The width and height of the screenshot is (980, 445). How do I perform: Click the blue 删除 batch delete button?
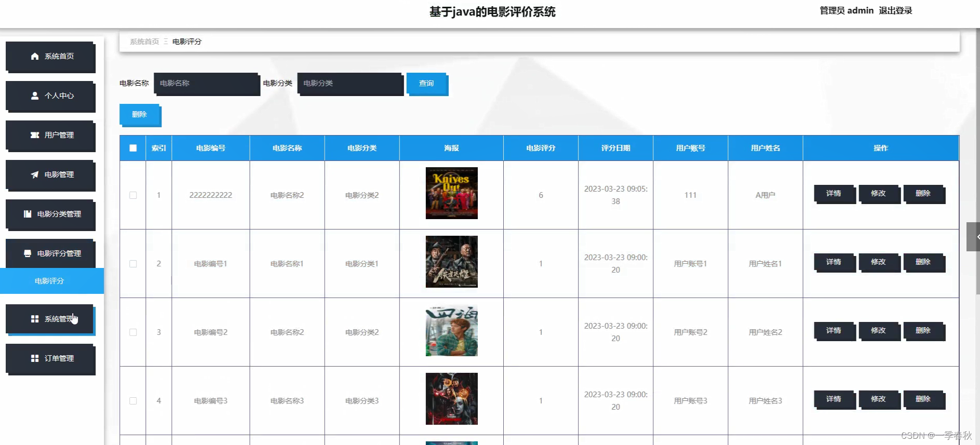(140, 115)
